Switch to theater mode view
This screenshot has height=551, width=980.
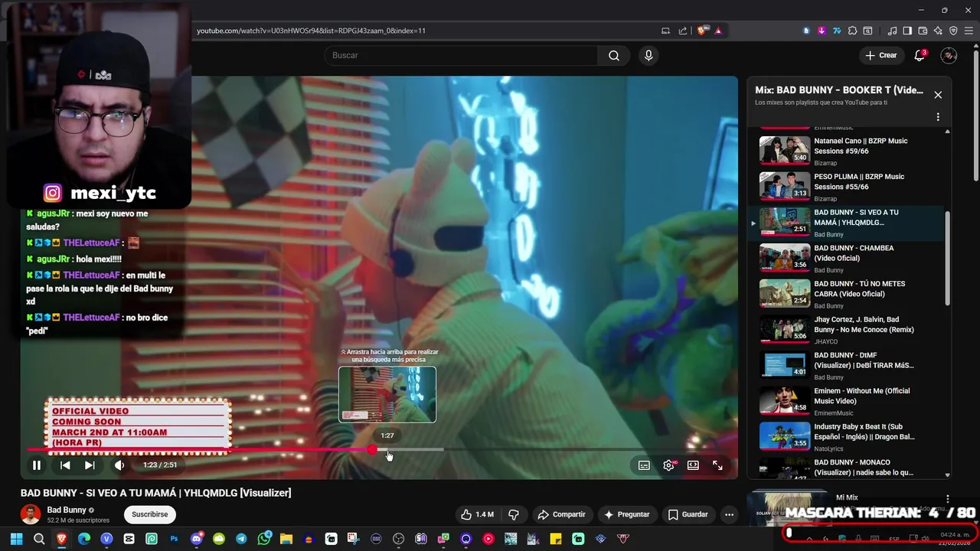[693, 465]
